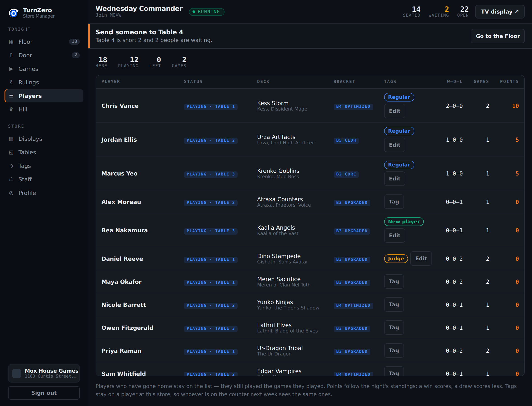Viewport: 532px width, 406px height.
Task: Click the 0 LEFT stat
Action: coord(155,62)
